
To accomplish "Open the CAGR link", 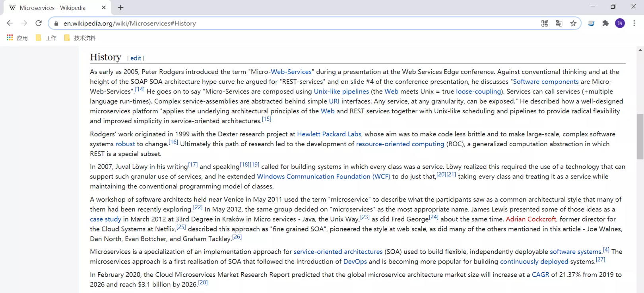I will coord(540,275).
